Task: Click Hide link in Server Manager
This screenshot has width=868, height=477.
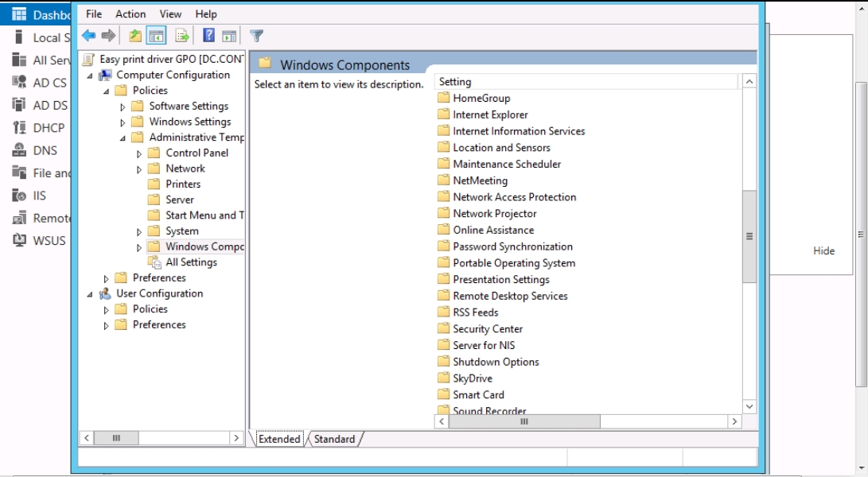Action: click(x=823, y=250)
